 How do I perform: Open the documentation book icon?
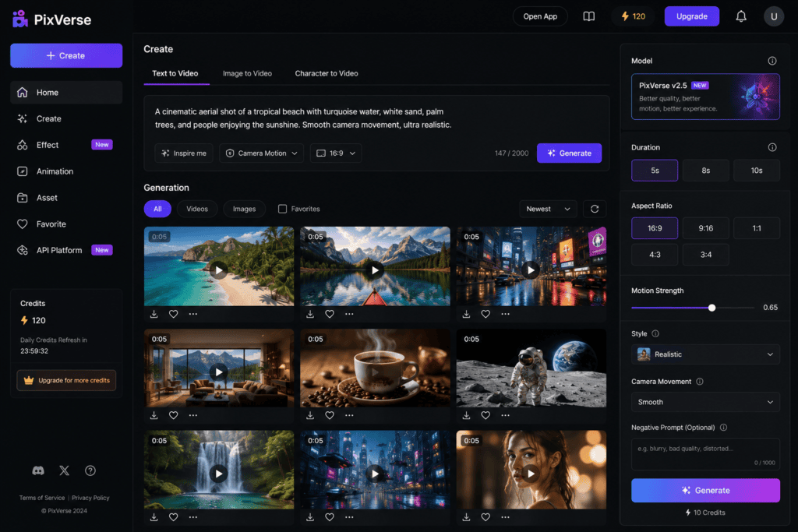[588, 16]
